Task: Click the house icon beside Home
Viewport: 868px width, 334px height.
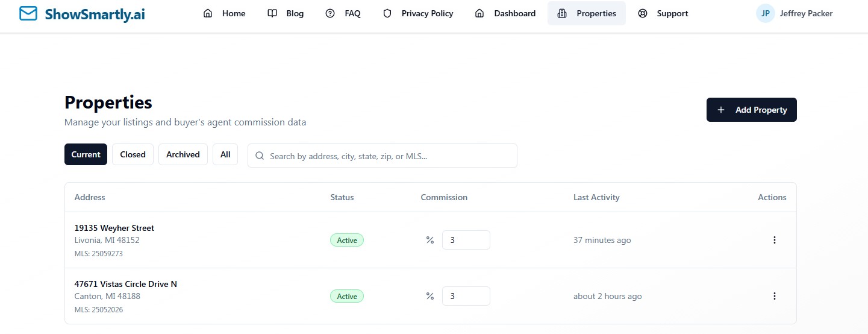Action: (208, 13)
